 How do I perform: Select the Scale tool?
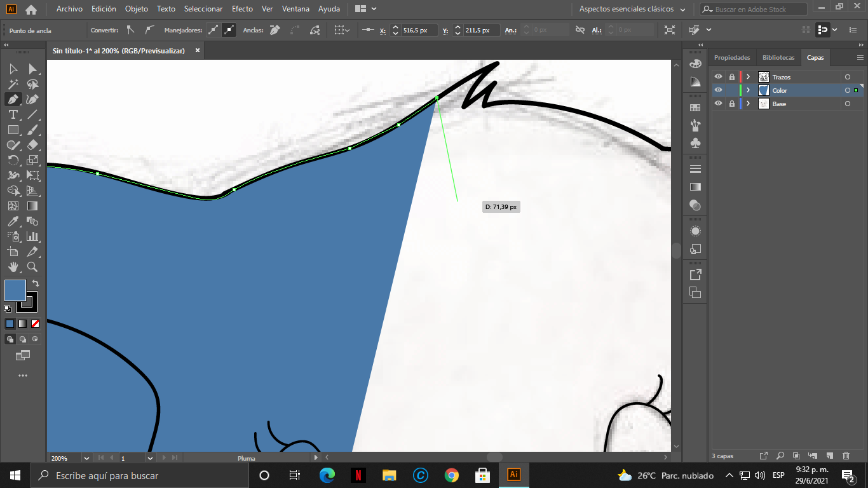[x=32, y=160]
